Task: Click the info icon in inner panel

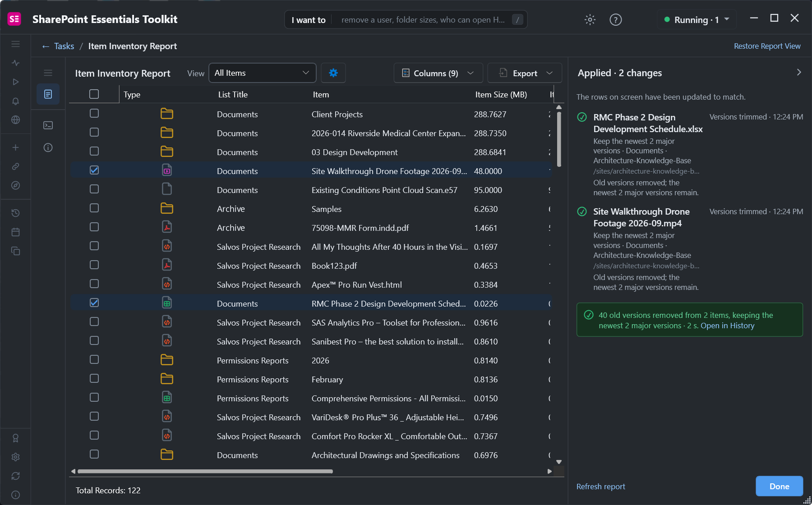Action: tap(48, 147)
